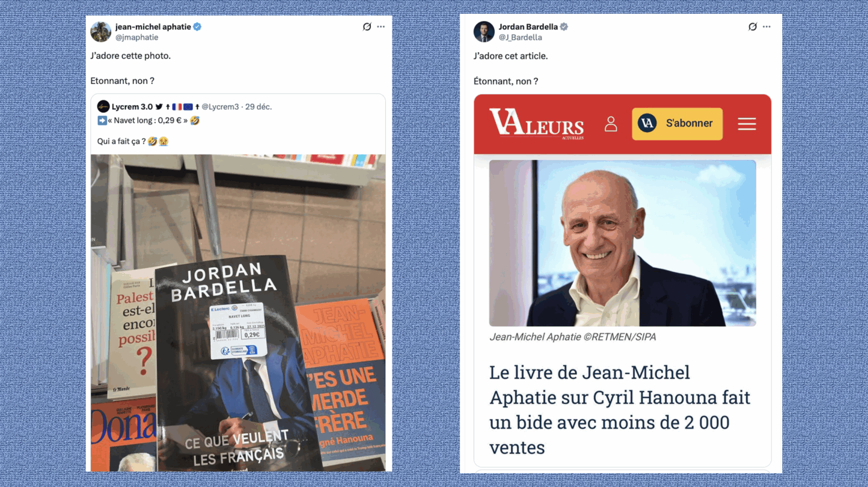This screenshot has height=487, width=868.
Task: Click the S'abonner button
Action: pyautogui.click(x=677, y=124)
